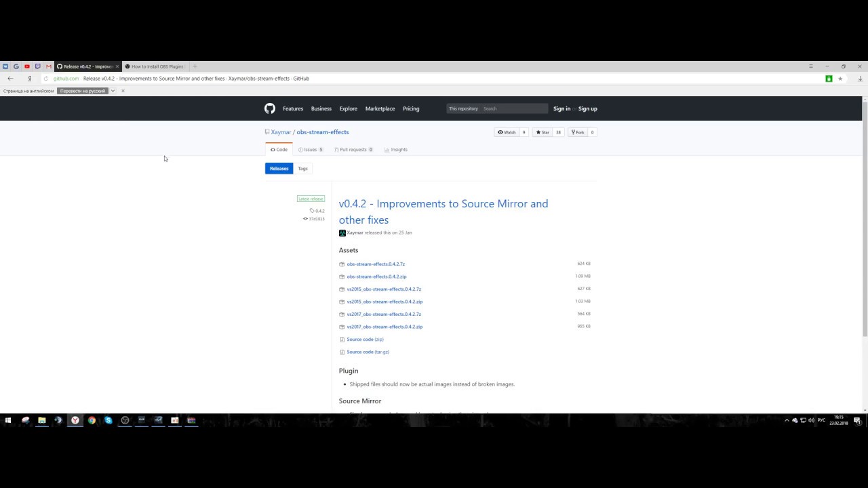The width and height of the screenshot is (868, 488).
Task: Open Google Chrome from the taskbar
Action: click(x=92, y=420)
